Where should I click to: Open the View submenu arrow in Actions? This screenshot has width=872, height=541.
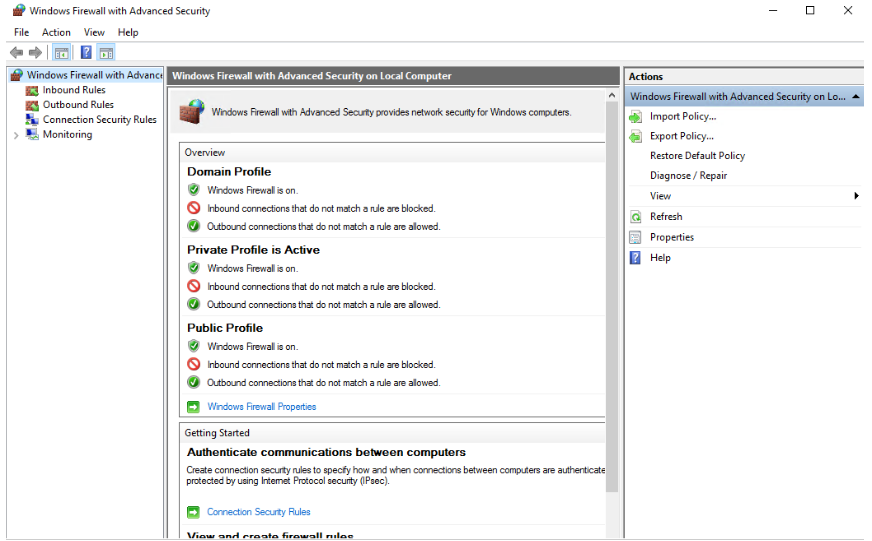coord(856,196)
